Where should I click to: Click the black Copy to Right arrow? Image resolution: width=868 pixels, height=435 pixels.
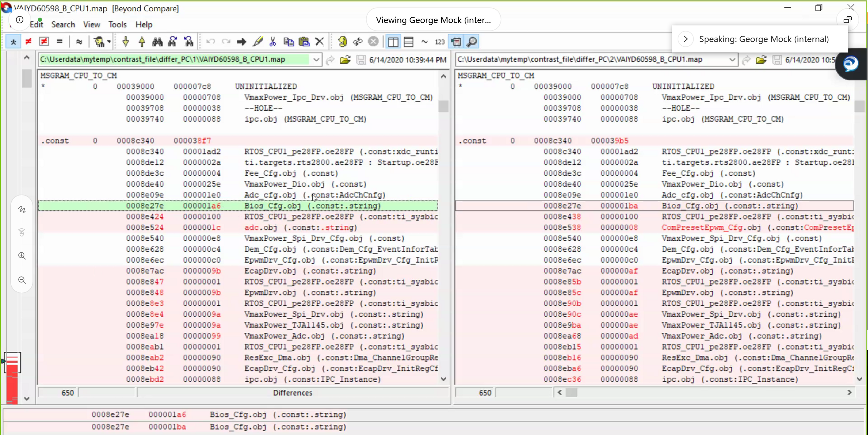[242, 42]
